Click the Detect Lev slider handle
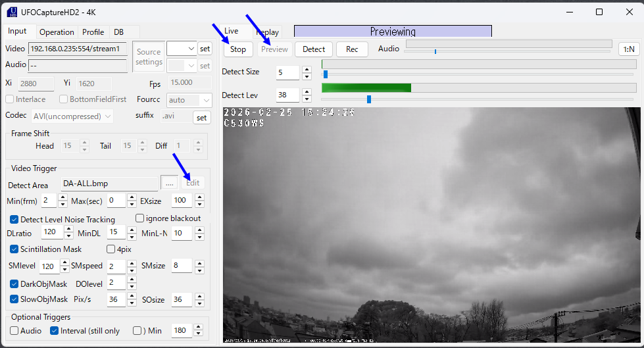Image resolution: width=644 pixels, height=348 pixels. [x=368, y=99]
